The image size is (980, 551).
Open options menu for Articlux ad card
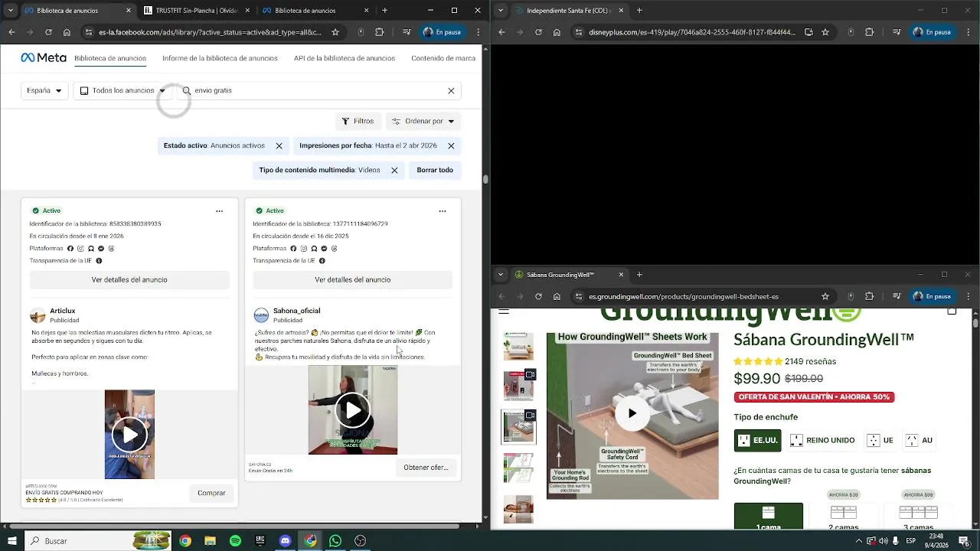click(219, 211)
